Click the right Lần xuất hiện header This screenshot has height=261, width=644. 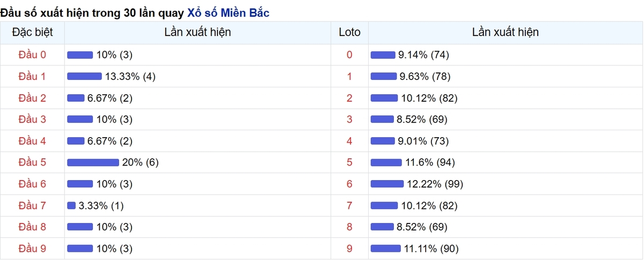pos(506,32)
